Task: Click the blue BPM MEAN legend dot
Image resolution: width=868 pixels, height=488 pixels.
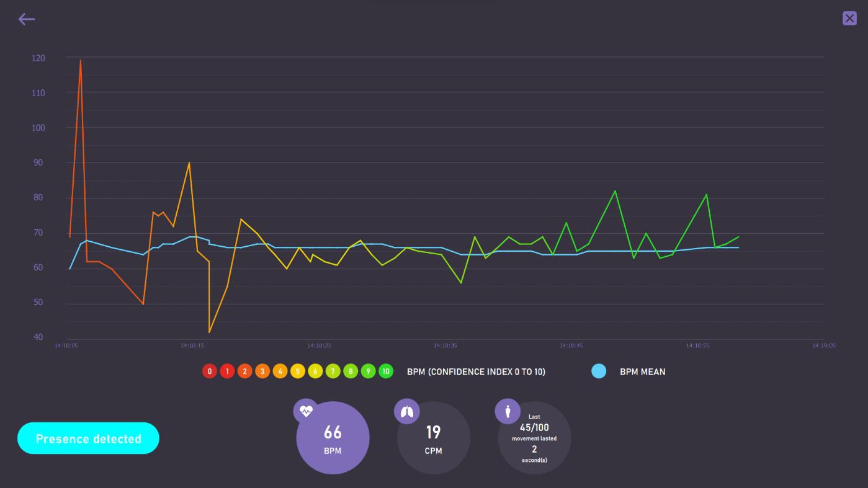Action: click(x=599, y=371)
